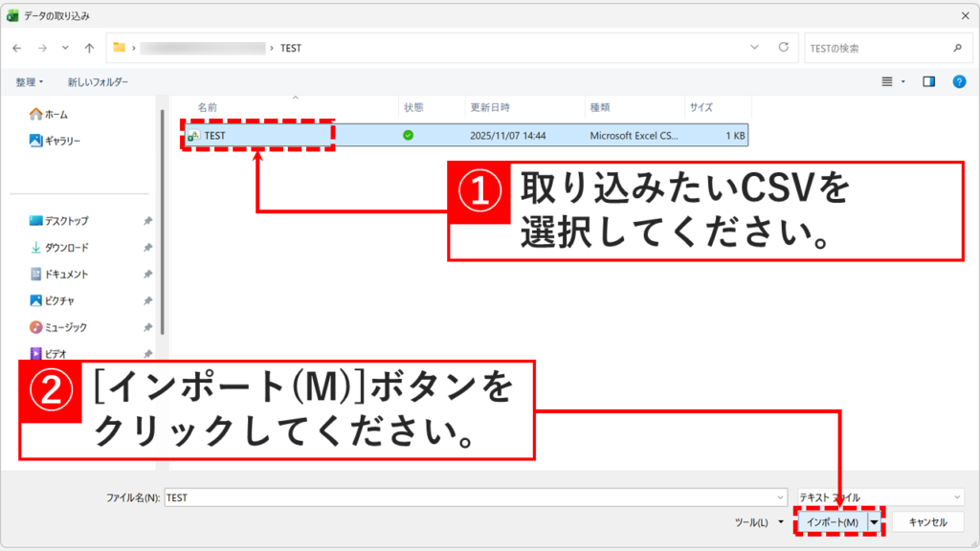Open Help with the question mark icon
The height and width of the screenshot is (551, 980).
point(958,81)
